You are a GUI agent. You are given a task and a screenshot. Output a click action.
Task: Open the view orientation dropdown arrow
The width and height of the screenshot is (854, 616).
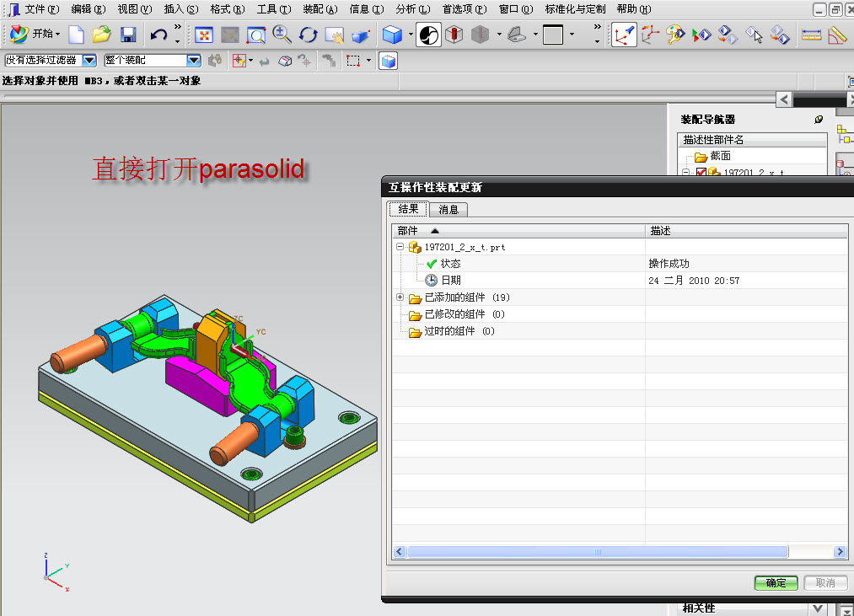(x=411, y=35)
